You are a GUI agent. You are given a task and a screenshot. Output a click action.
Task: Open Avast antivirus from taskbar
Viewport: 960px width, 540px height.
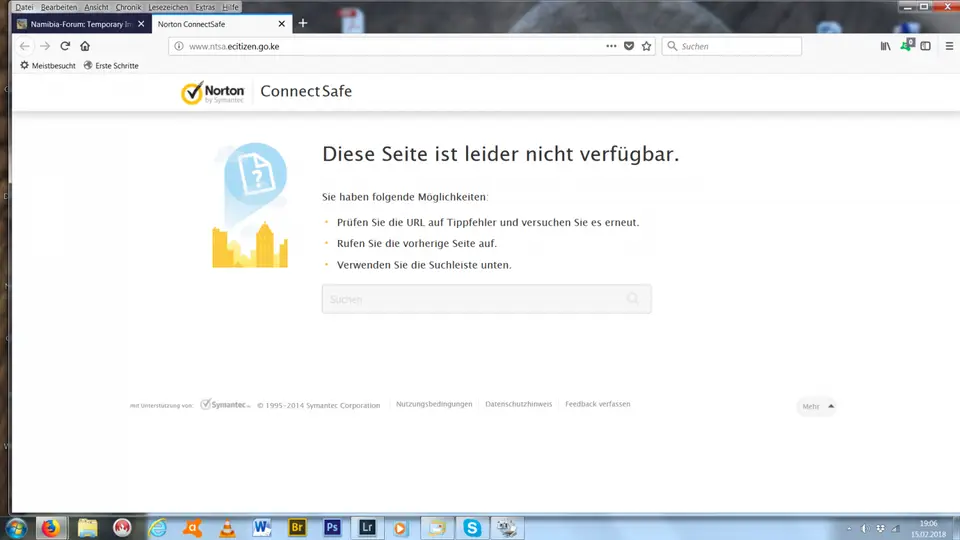pos(192,528)
